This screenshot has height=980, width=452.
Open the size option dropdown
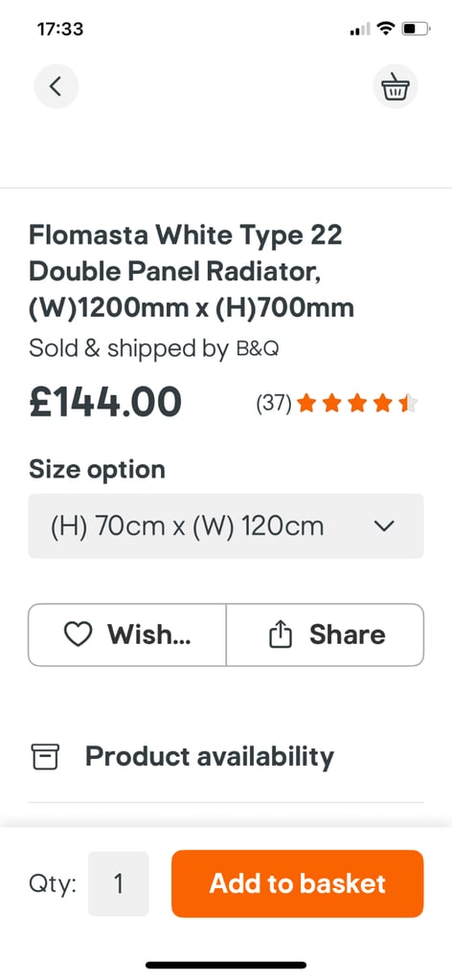coord(226,525)
